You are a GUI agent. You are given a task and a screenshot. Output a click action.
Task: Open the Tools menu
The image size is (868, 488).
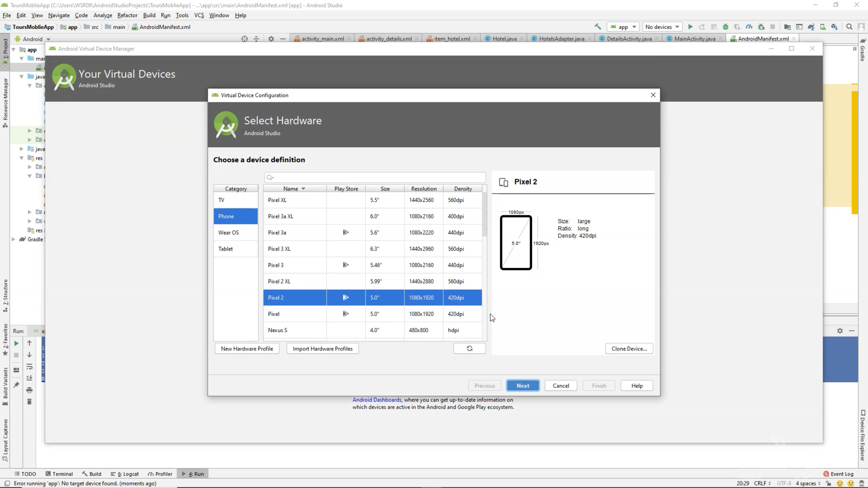[x=182, y=15]
